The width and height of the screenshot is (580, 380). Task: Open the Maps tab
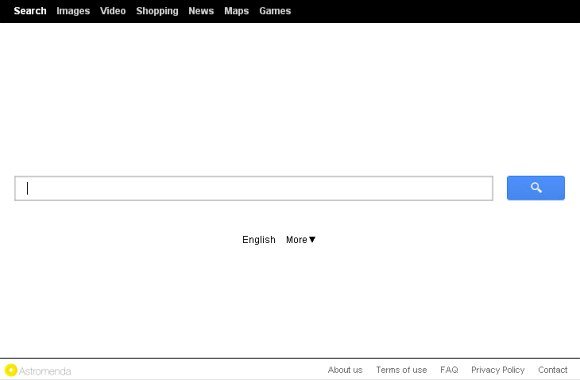click(236, 11)
